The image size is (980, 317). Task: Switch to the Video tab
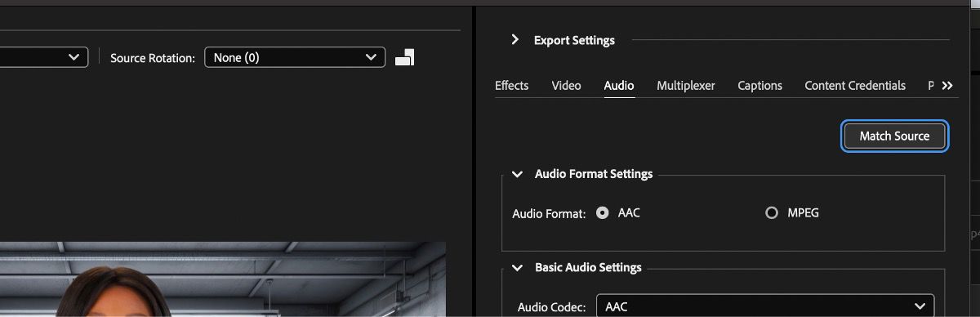tap(566, 85)
